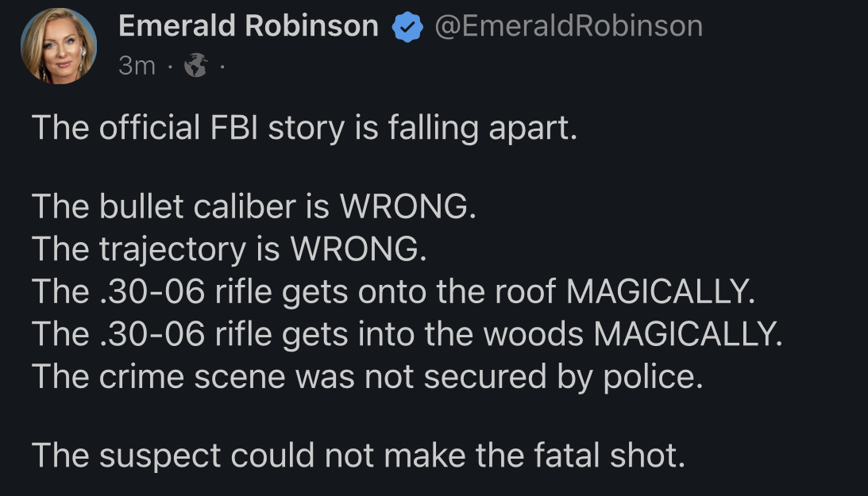Click the word 'FBI' in the first line

click(x=232, y=129)
